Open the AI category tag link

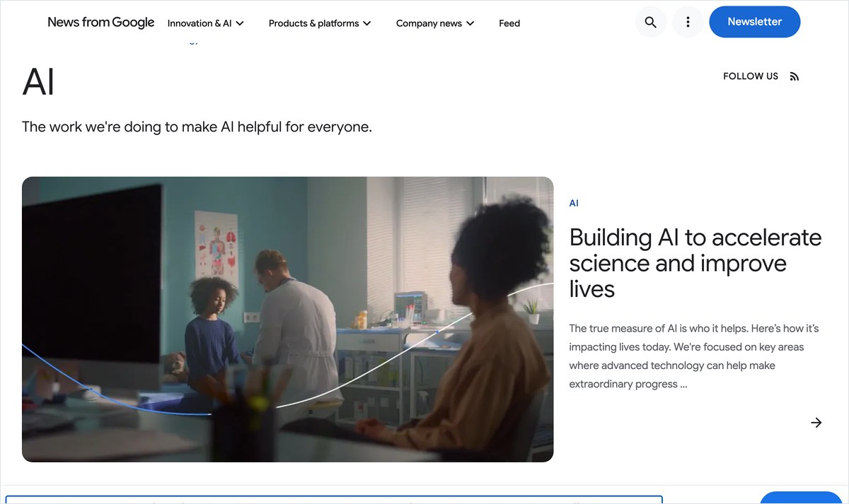pos(574,203)
